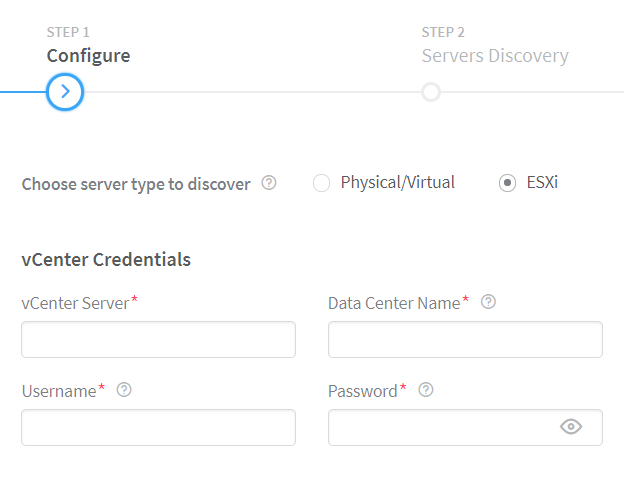Show help tooltip for Data Center Name
The width and height of the screenshot is (624, 479).
click(488, 302)
